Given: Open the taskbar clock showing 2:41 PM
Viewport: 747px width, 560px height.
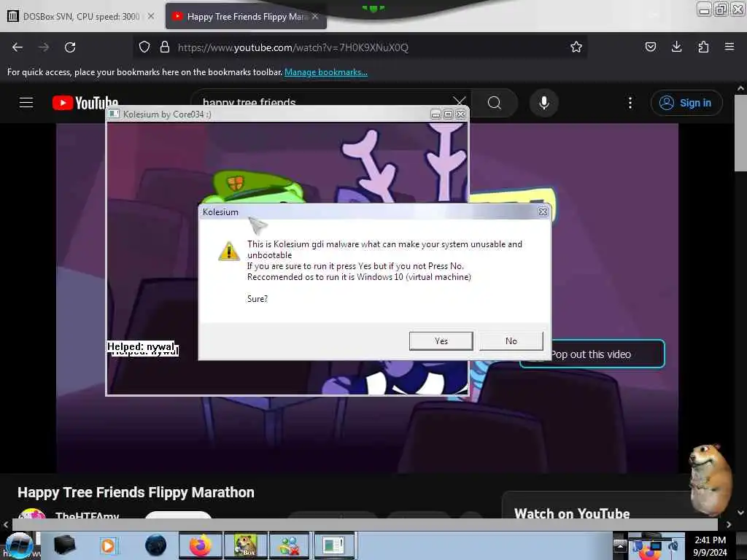Looking at the screenshot, I should pyautogui.click(x=710, y=545).
